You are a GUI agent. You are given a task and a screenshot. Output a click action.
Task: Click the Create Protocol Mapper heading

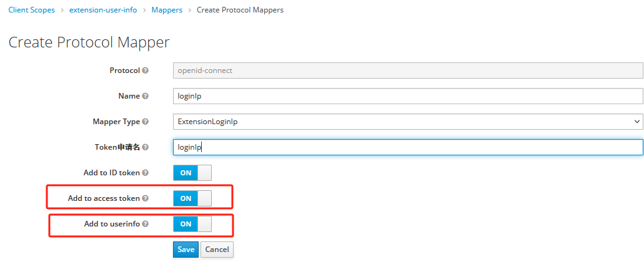89,42
